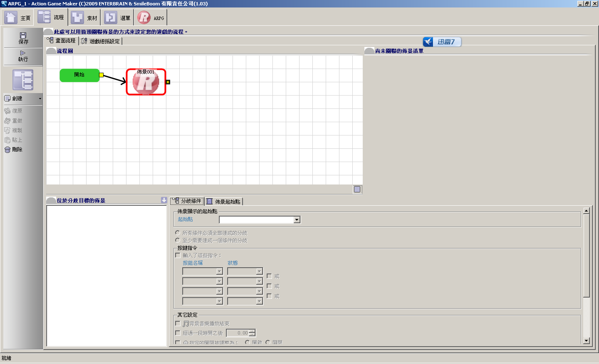Viewport: 599px width, 364px height.
Task: Enable 輸入了這些指令 checkbox
Action: tap(178, 255)
